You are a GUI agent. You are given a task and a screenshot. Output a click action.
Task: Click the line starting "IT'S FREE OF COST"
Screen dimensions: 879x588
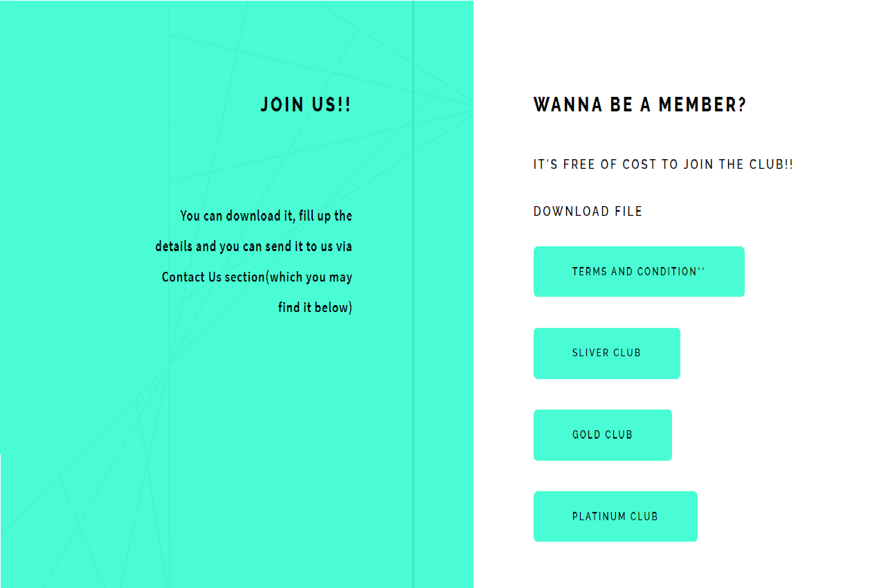click(x=662, y=165)
